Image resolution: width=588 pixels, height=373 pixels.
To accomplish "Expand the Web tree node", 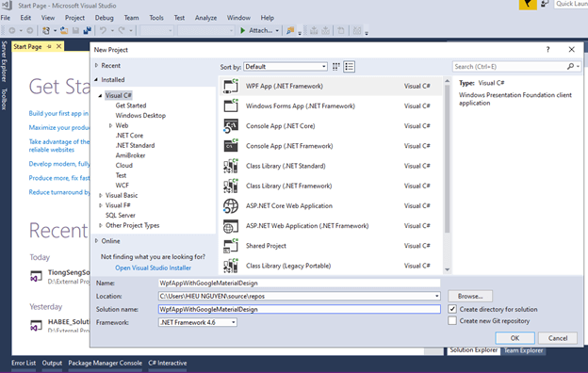I will tap(110, 125).
